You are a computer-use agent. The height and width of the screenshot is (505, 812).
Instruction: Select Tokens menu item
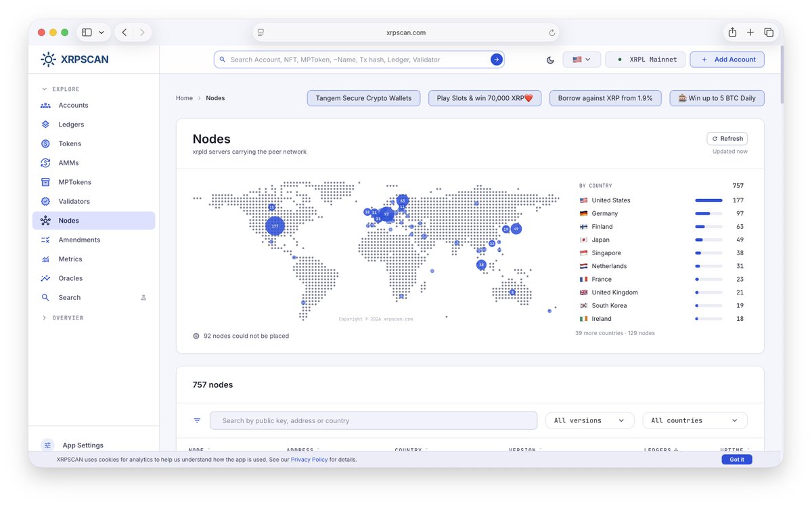pos(93,144)
